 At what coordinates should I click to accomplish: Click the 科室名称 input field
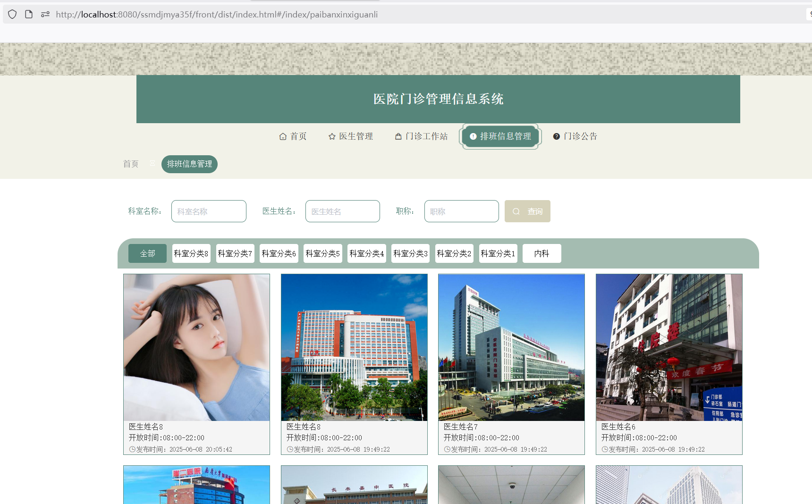pos(209,211)
